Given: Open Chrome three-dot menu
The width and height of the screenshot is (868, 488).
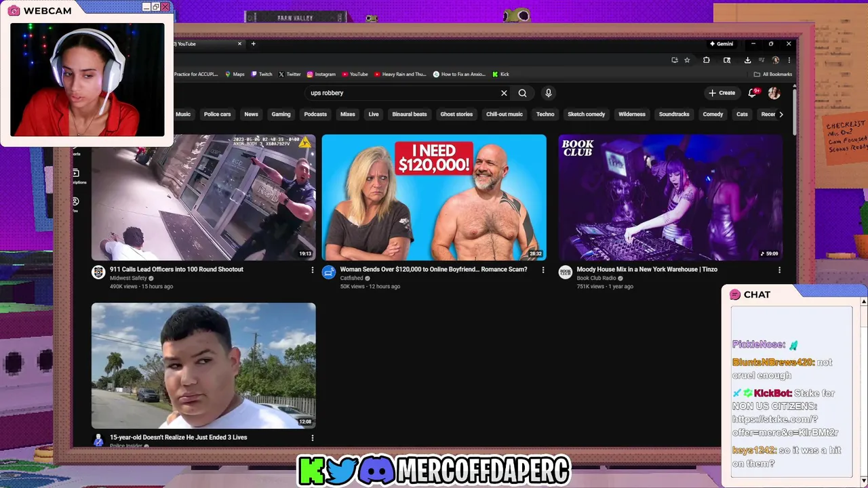Looking at the screenshot, I should 789,60.
